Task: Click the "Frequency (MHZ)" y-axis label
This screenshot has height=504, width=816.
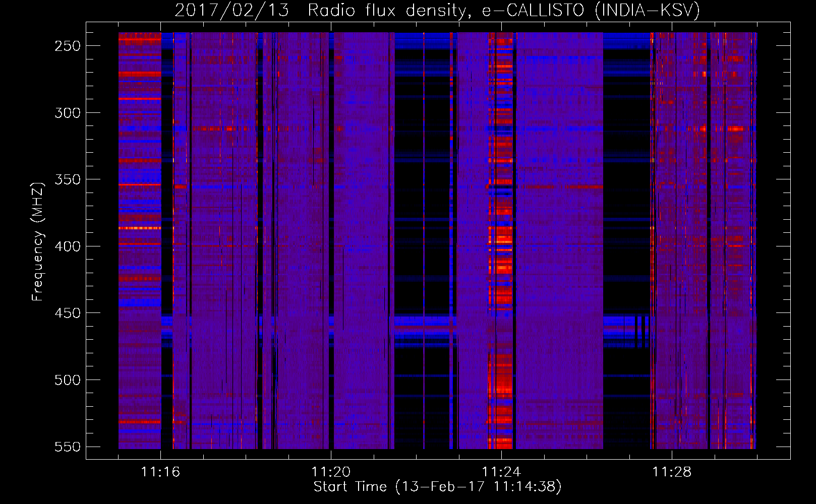Action: pos(38,241)
